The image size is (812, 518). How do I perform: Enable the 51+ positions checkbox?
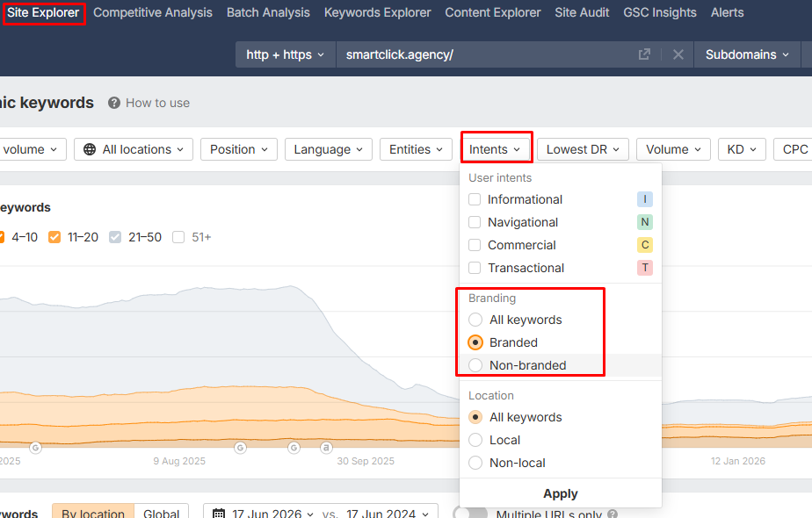178,237
